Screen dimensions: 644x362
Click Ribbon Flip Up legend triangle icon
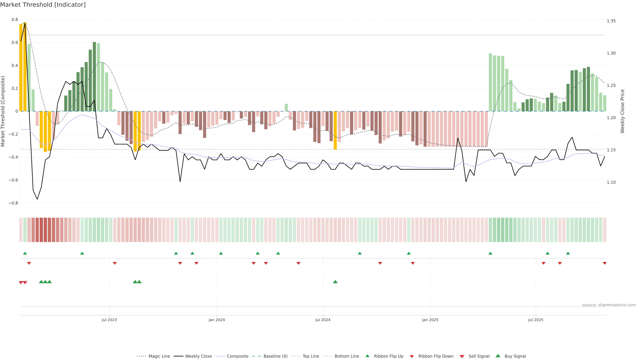coord(367,356)
